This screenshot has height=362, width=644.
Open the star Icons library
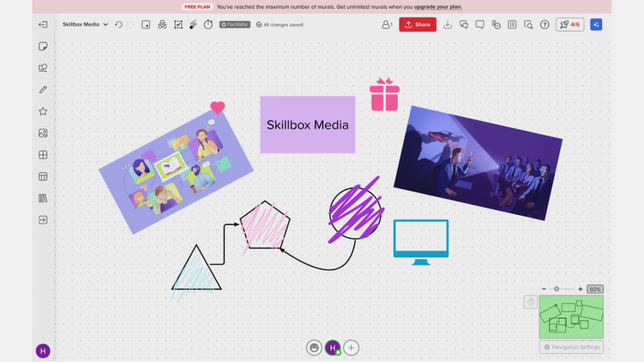[x=43, y=111]
